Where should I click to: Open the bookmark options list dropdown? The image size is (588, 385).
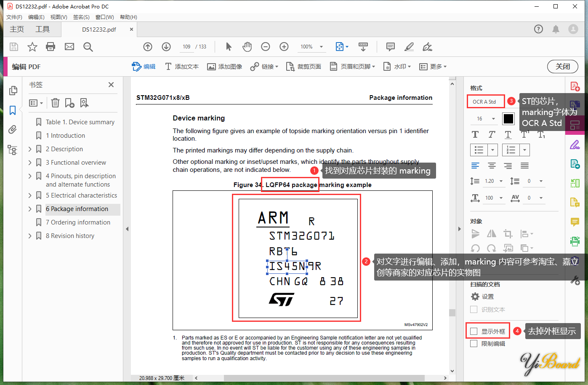pyautogui.click(x=36, y=103)
